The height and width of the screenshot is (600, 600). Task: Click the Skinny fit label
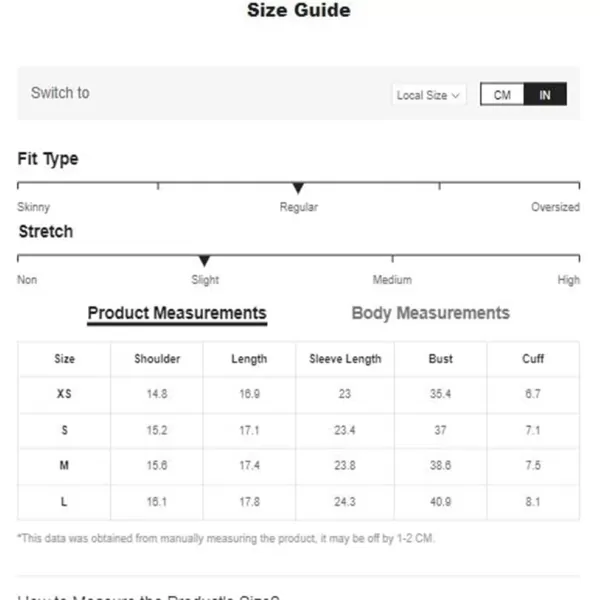pos(34,207)
